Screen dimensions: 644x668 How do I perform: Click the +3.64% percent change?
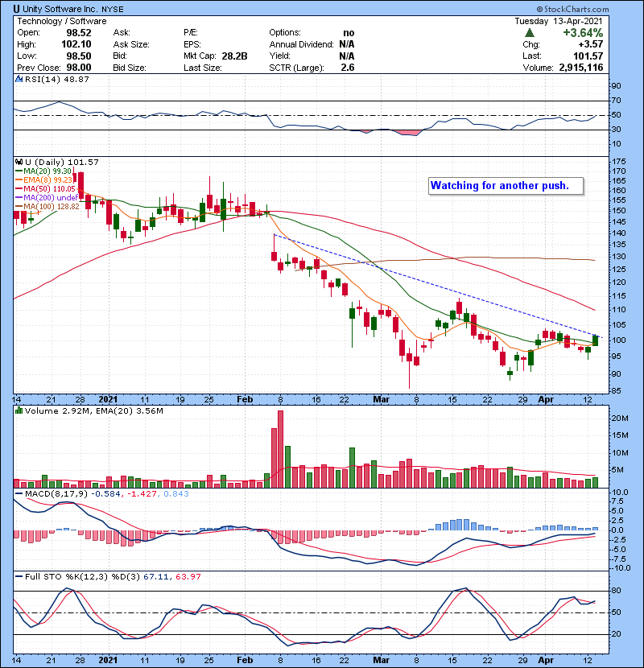click(583, 33)
